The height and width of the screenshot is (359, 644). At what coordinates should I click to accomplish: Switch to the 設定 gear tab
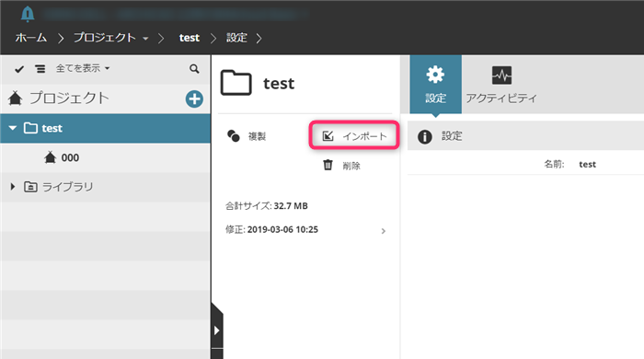436,85
